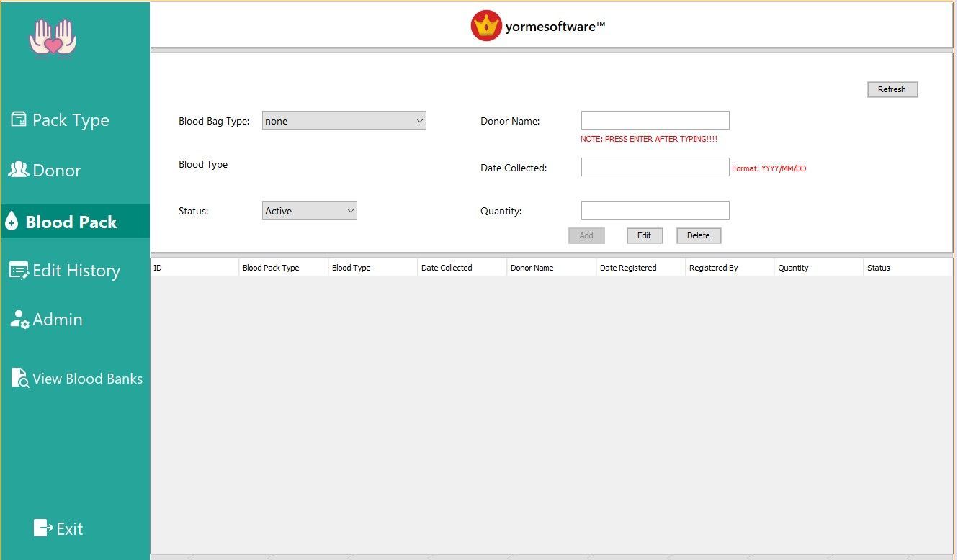958x560 pixels.
Task: Expand the Status dropdown showing Active
Action: (310, 211)
